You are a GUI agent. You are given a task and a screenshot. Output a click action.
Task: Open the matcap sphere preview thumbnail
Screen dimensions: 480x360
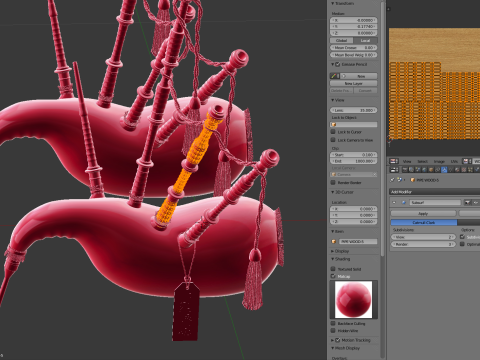tap(353, 299)
